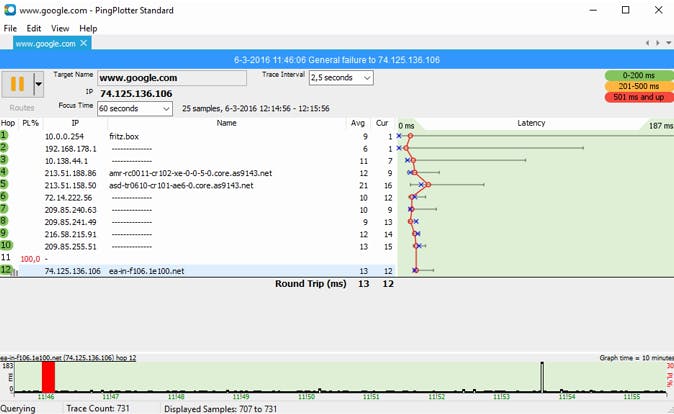Click the latency spike near 11:53 in timeline
The width and height of the screenshot is (674, 414).
click(542, 377)
